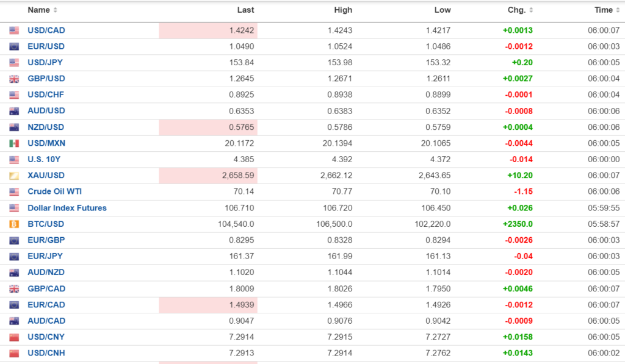Open the Dollar Index Futures link
Image resolution: width=625 pixels, height=364 pixels.
click(67, 208)
